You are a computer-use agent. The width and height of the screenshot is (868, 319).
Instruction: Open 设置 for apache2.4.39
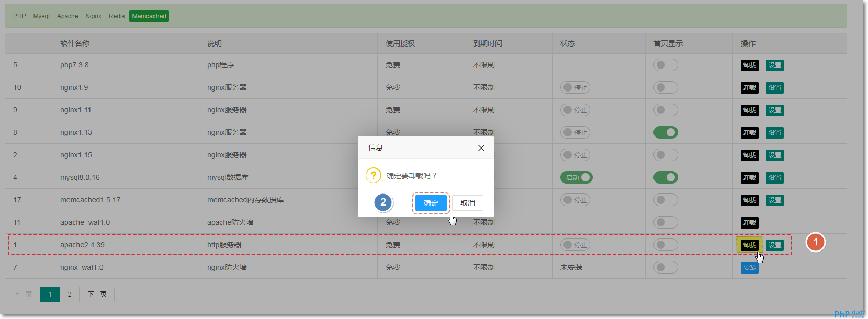[774, 245]
